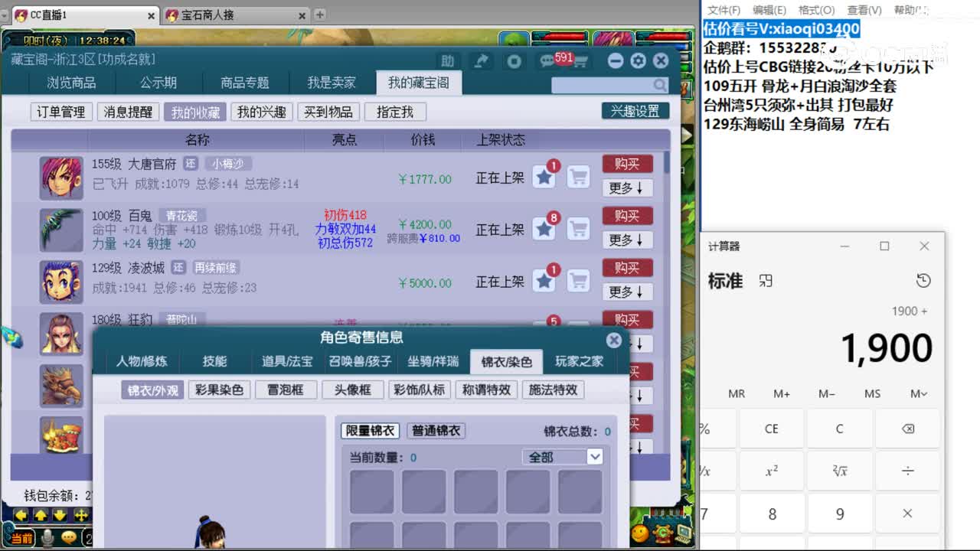Click the 助 help icon in the title bar
The height and width of the screenshot is (551, 980).
pyautogui.click(x=448, y=60)
